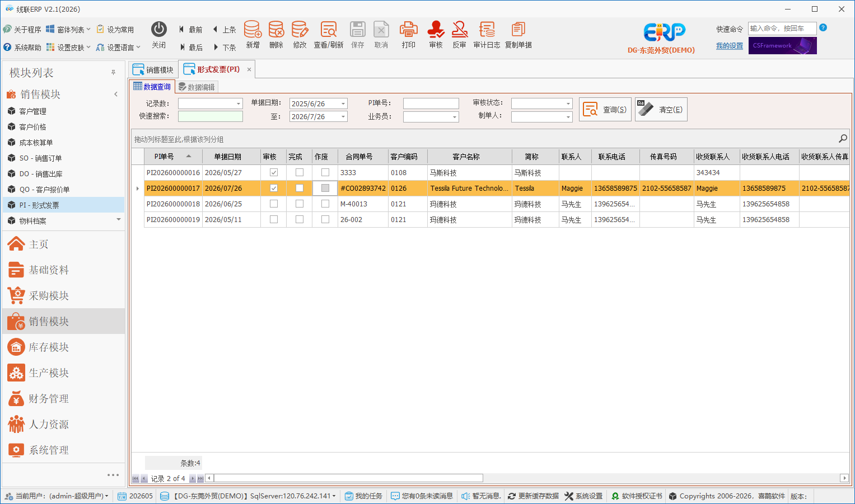Click the grid search magnifier icon
The image size is (855, 504).
(x=843, y=139)
